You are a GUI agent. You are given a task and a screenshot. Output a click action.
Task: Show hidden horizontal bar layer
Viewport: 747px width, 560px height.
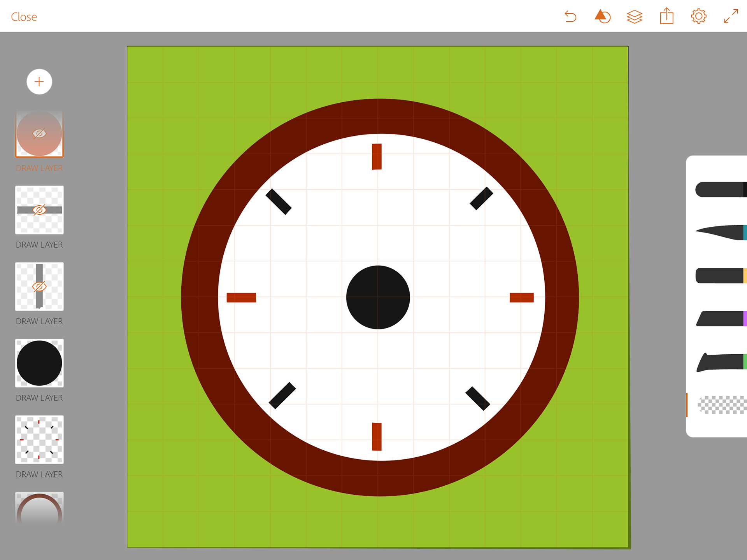(x=39, y=210)
